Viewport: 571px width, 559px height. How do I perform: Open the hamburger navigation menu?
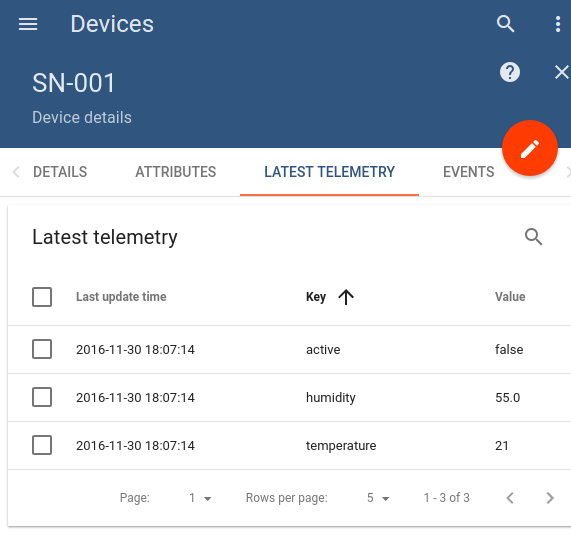tap(28, 24)
